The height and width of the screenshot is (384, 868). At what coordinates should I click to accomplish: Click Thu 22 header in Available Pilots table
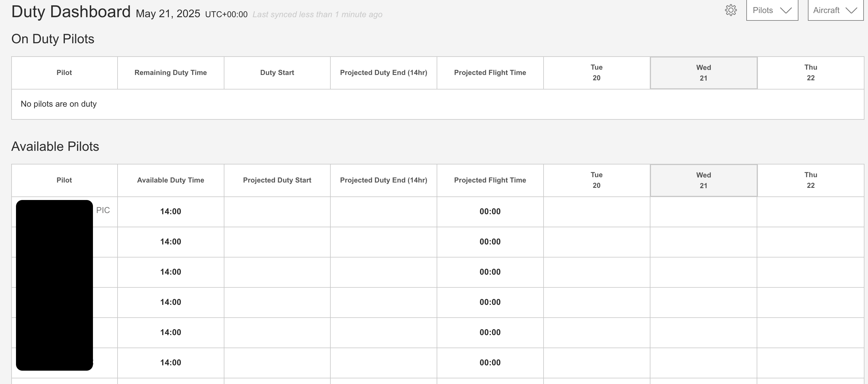click(810, 180)
